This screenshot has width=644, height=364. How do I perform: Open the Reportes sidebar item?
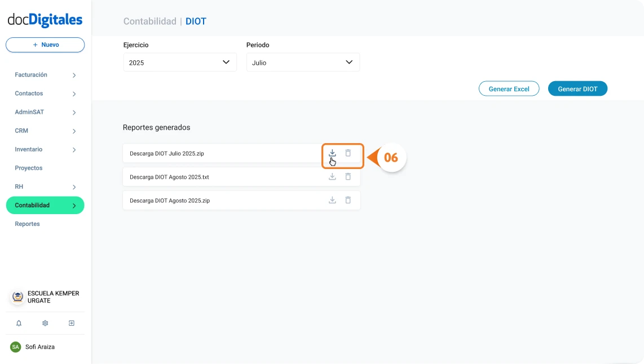27,224
